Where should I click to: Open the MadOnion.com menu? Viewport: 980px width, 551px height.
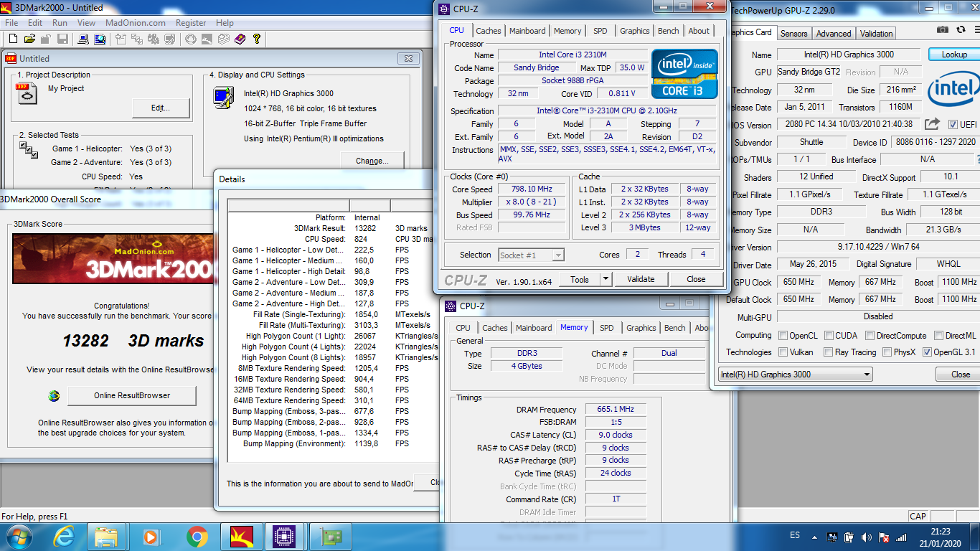(x=136, y=23)
